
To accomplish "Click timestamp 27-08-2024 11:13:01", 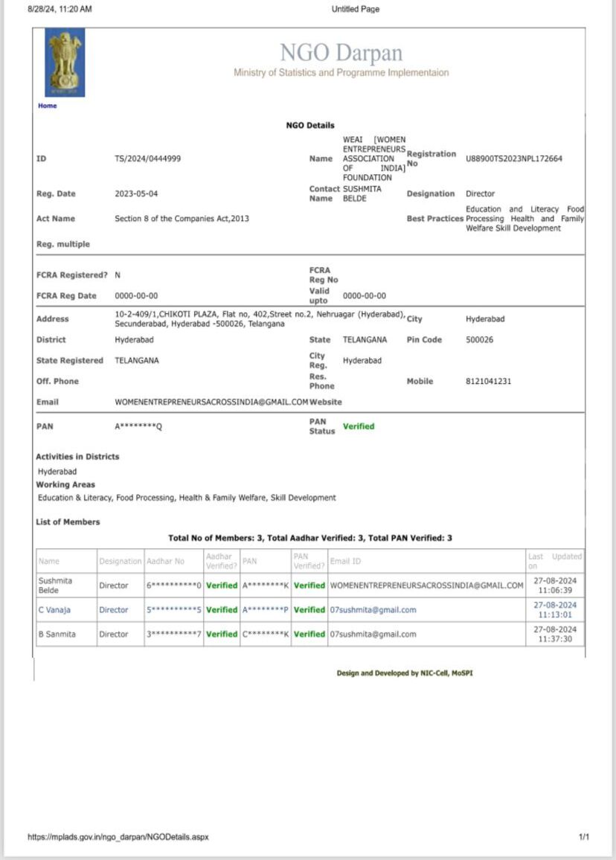I will [555, 610].
